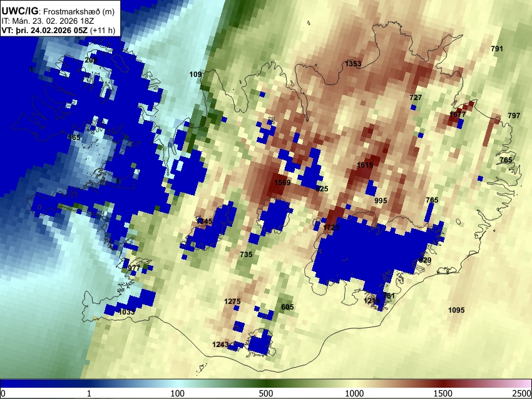Click the map value 829
532x399 pixels.
point(425,260)
